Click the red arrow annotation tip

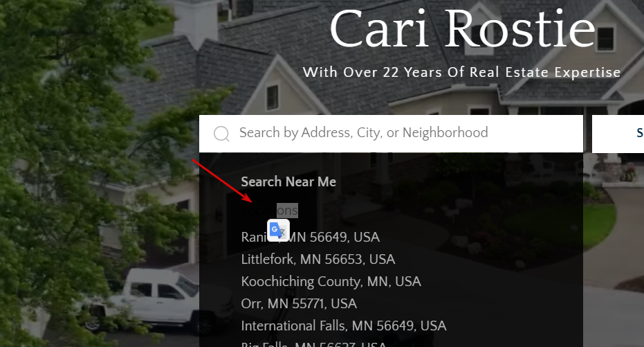251,202
